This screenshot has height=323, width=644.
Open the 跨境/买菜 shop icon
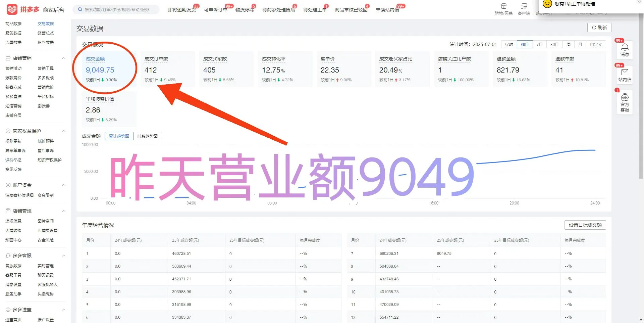[x=503, y=6]
